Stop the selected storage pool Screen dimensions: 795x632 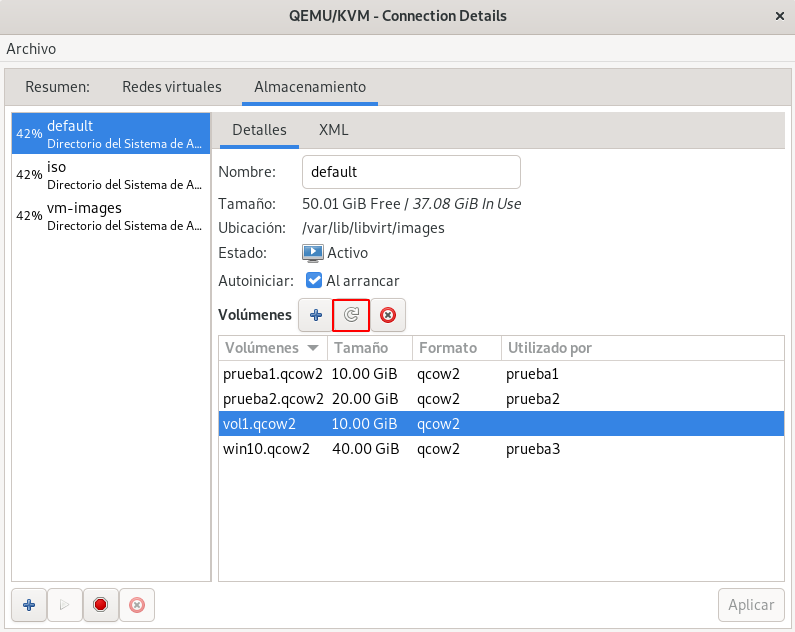(100, 605)
